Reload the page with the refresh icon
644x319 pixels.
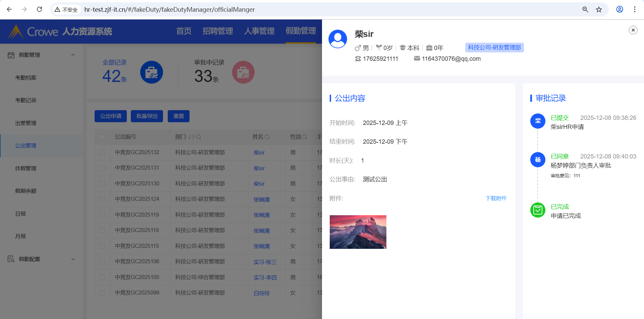[x=39, y=9]
